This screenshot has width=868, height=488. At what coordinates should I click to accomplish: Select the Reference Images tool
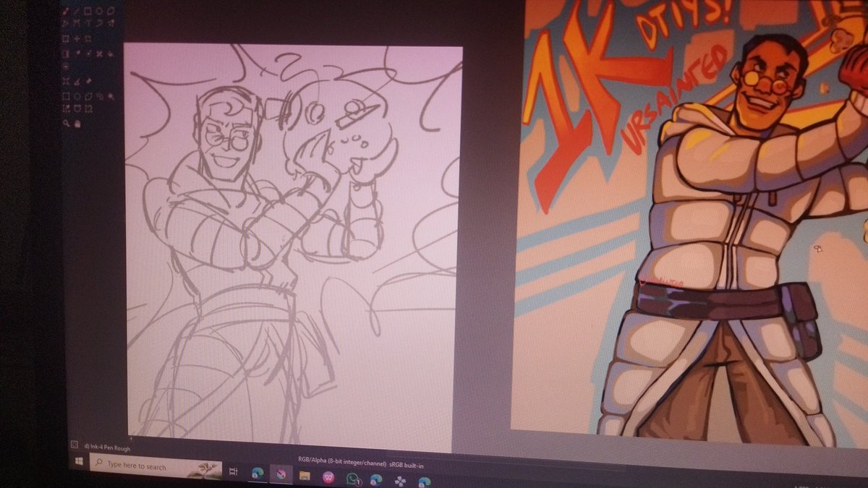click(x=88, y=80)
